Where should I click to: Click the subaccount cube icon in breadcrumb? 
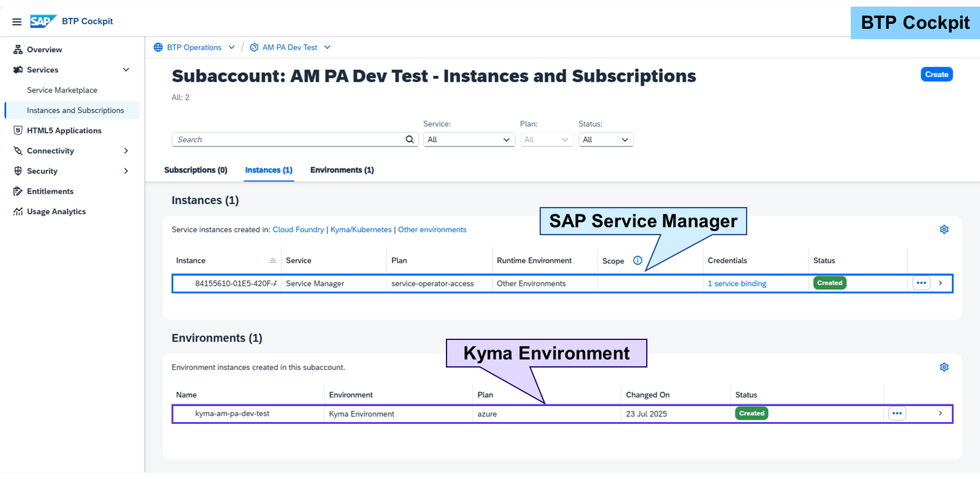254,47
